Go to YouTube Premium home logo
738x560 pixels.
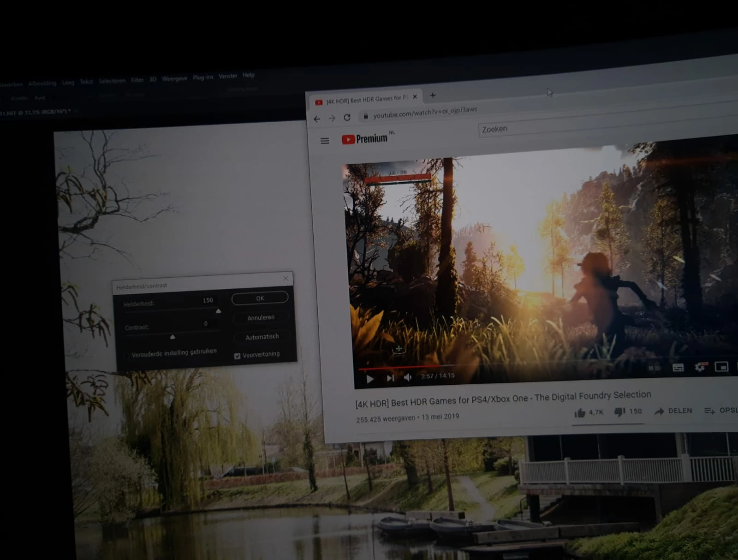click(364, 139)
